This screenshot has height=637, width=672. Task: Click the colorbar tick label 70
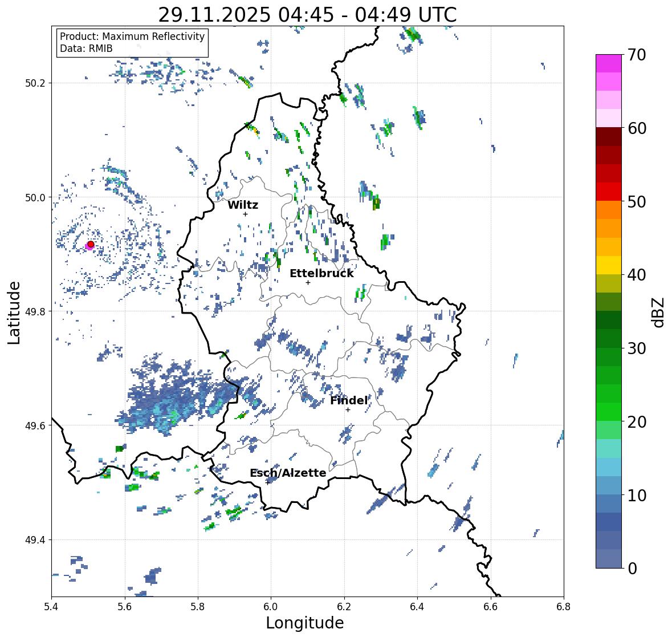tap(637, 55)
